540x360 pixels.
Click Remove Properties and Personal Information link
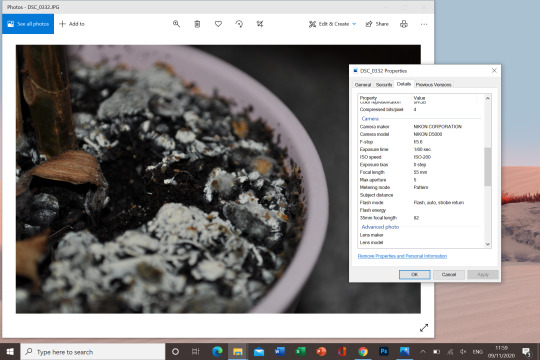[402, 256]
